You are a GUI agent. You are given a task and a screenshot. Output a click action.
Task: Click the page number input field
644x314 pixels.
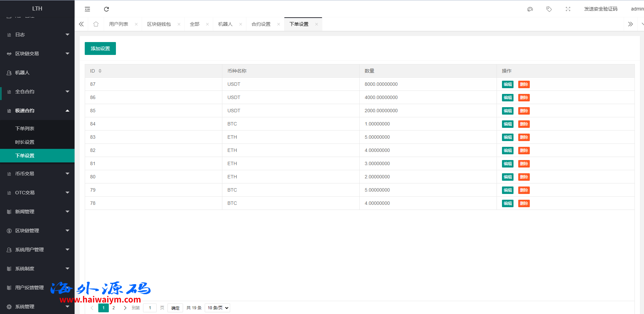150,308
